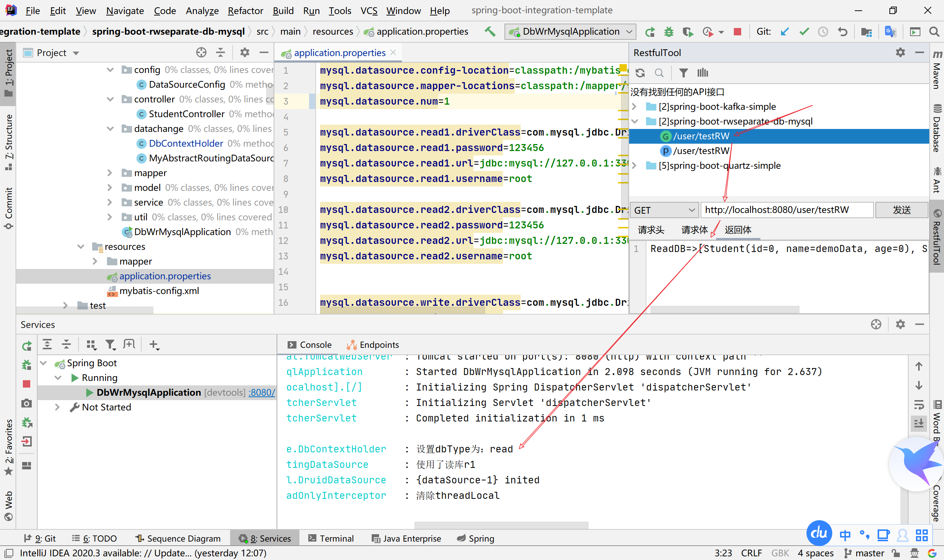Refresh the RestfulTool API list
This screenshot has width=944, height=560.
click(x=640, y=73)
